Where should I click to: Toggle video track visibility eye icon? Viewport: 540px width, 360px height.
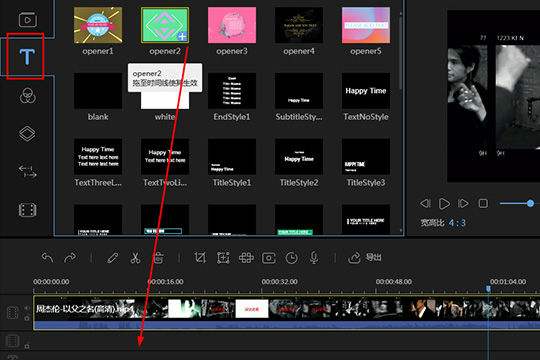27,308
